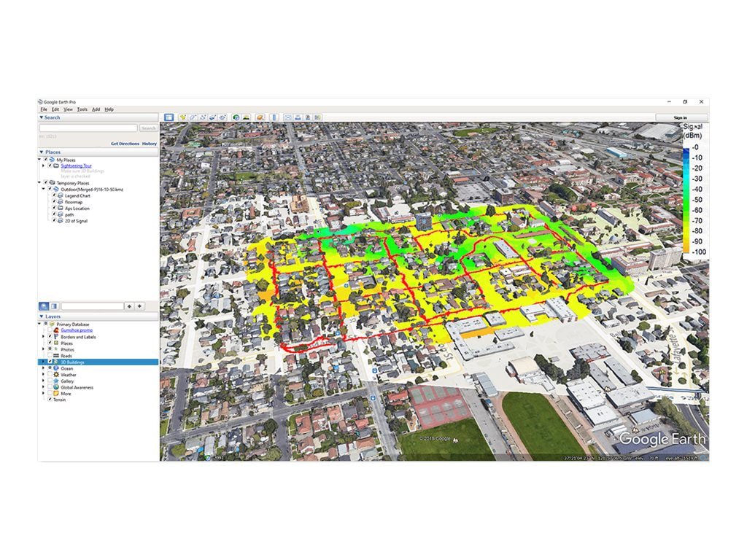The image size is (747, 560).
Task: Open the Tools menu
Action: tap(82, 109)
